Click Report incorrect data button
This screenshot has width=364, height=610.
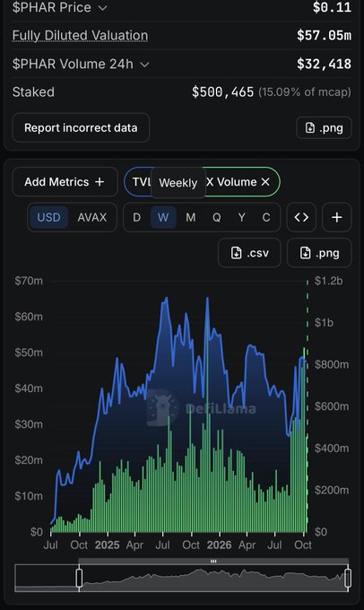81,127
